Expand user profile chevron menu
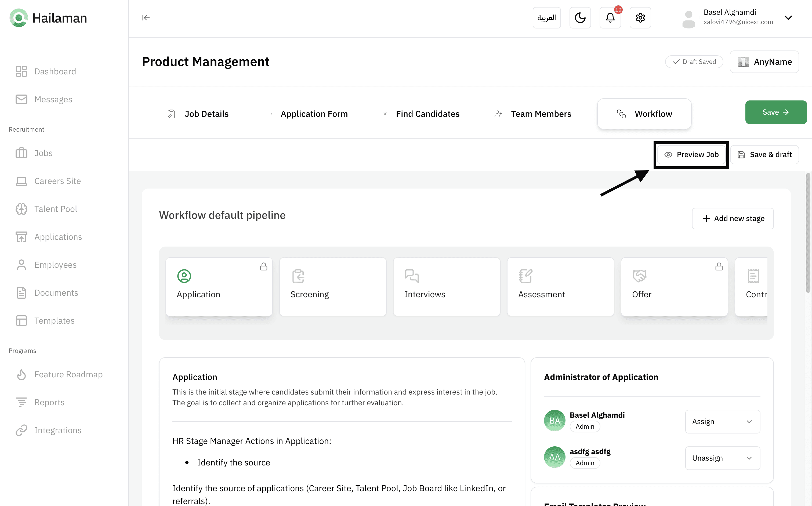The width and height of the screenshot is (812, 506). pyautogui.click(x=788, y=18)
